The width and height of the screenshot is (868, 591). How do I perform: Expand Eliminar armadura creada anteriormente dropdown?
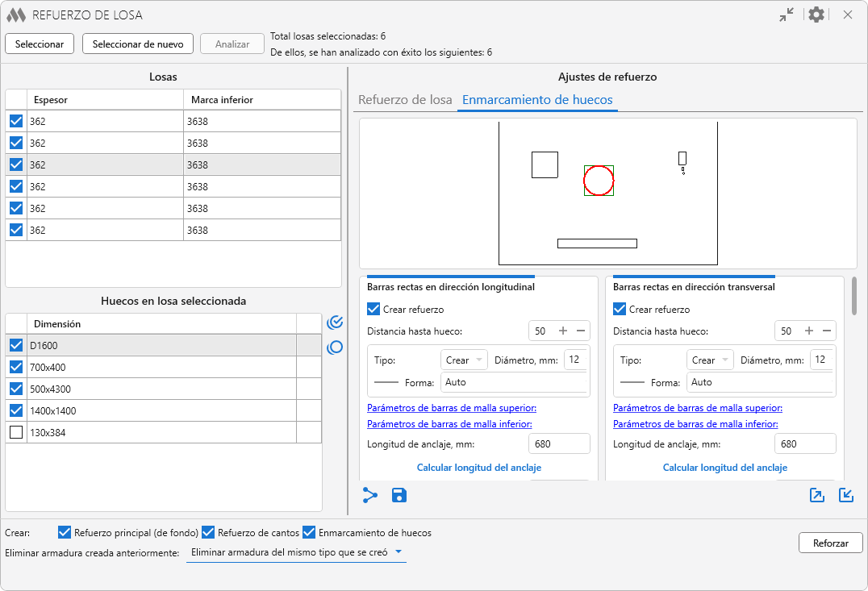point(295,553)
